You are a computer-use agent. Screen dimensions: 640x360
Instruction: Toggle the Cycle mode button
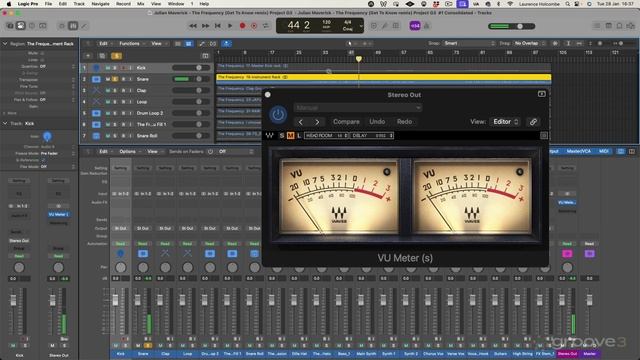[x=266, y=26]
